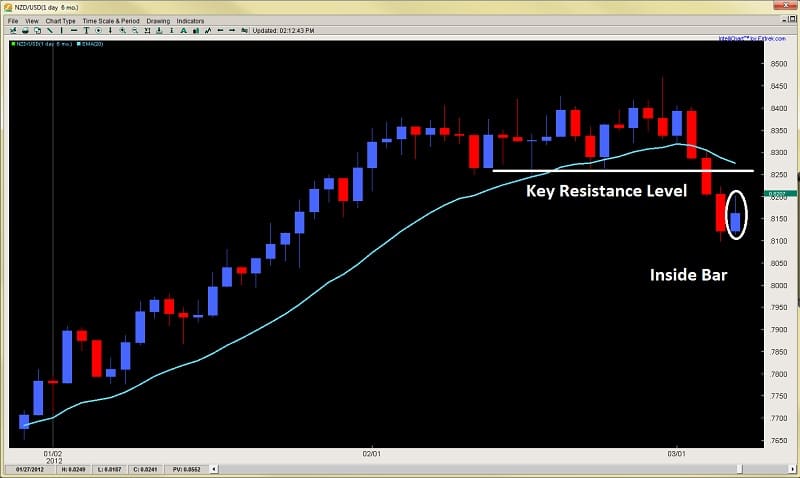Select the down arrow marker tool
Image resolution: width=800 pixels, height=478 pixels.
(x=110, y=31)
